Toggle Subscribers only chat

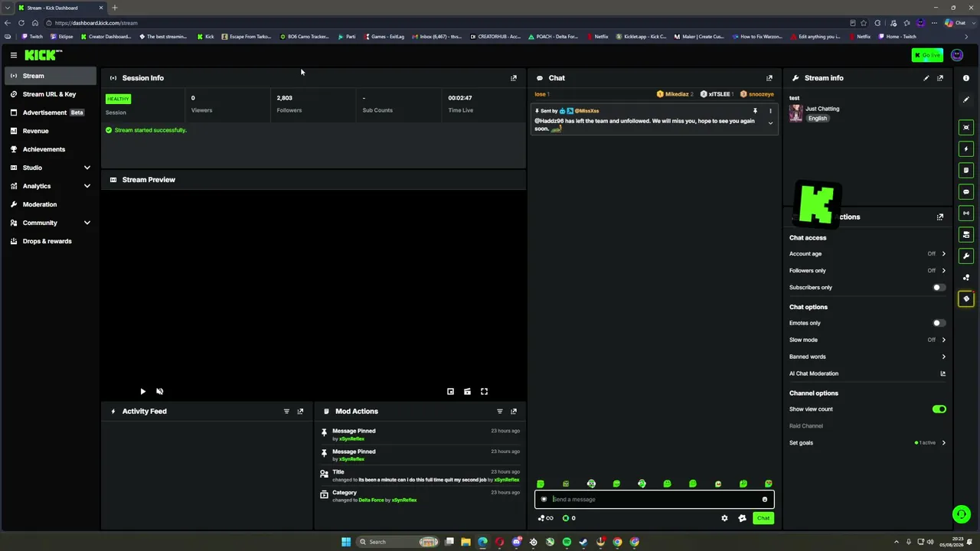point(939,288)
